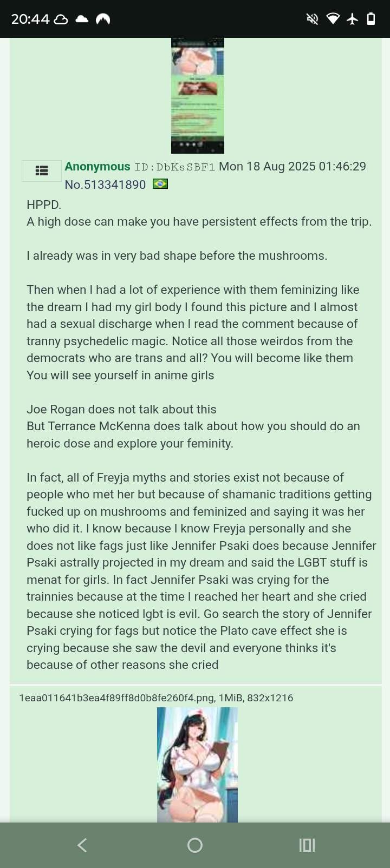The image size is (390, 868).
Task: Tap the Mon 18 Aug 2025 timestamp
Action: (x=292, y=167)
